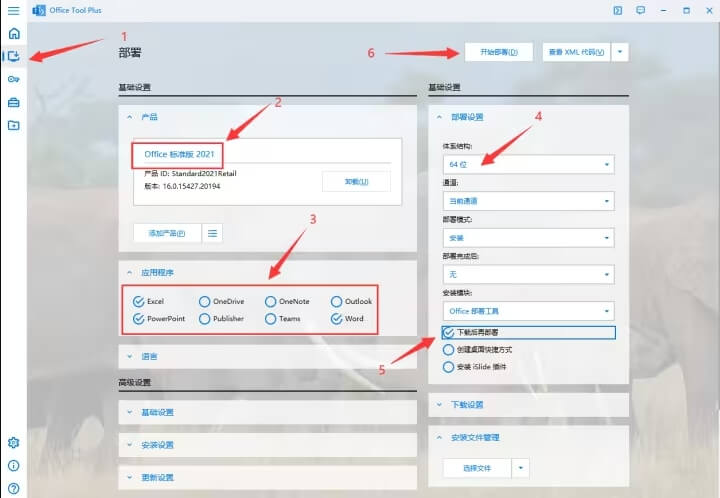Open the command box icon in title bar
720x498 pixels.
pos(618,10)
